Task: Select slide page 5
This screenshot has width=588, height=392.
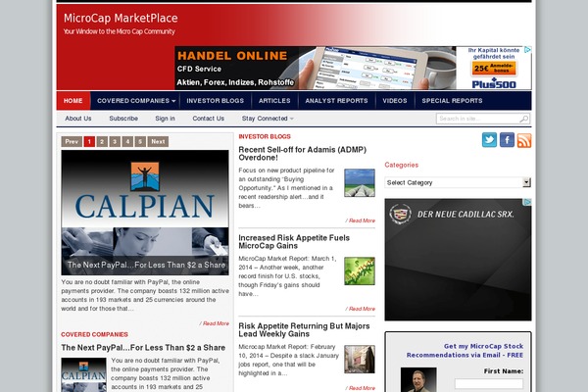Action: (140, 141)
